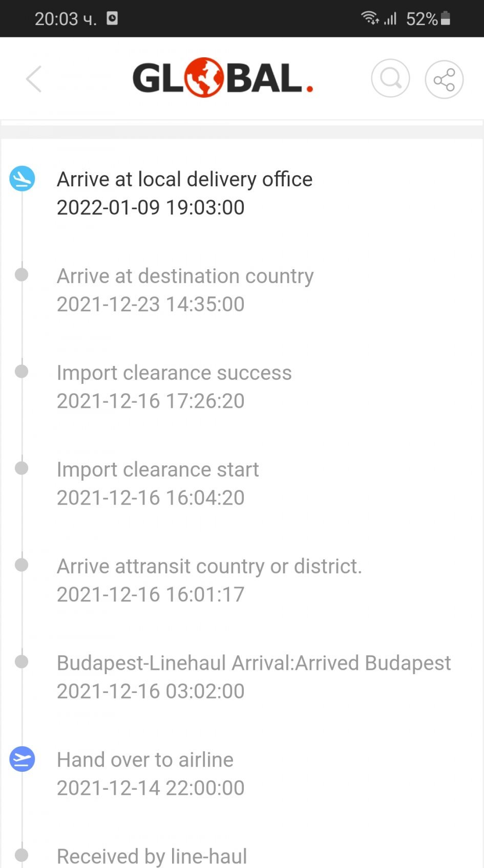Tap 'Received by line-haul' entry
484x868 pixels.
pos(152,856)
